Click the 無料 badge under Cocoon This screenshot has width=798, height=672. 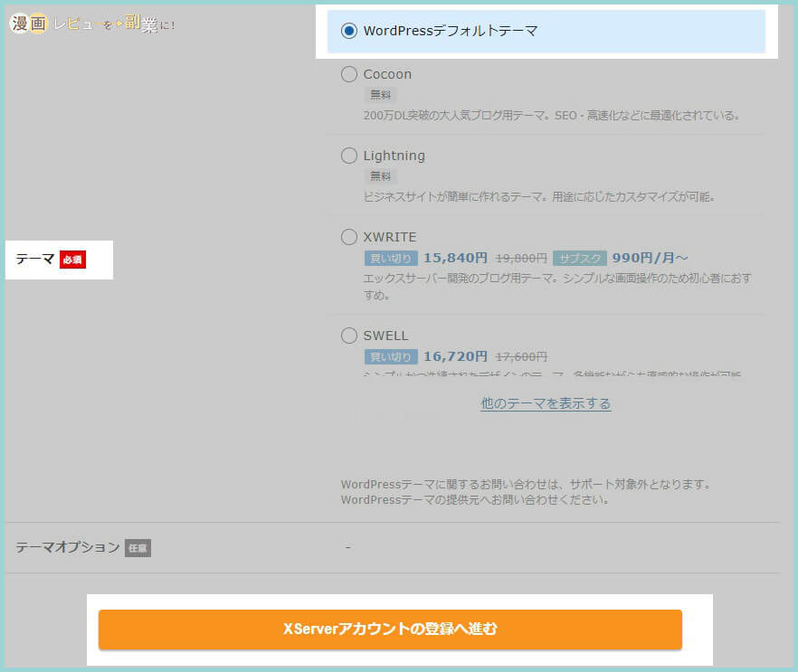pos(380,95)
